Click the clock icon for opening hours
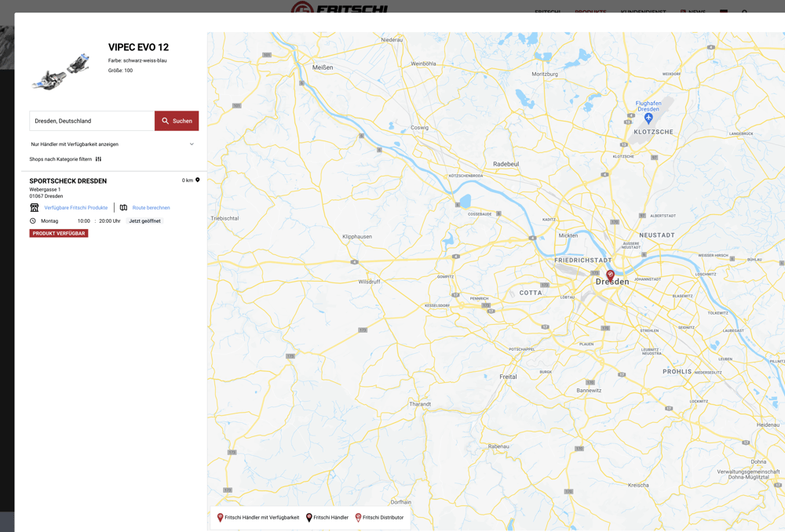The width and height of the screenshot is (785, 532). [x=33, y=220]
